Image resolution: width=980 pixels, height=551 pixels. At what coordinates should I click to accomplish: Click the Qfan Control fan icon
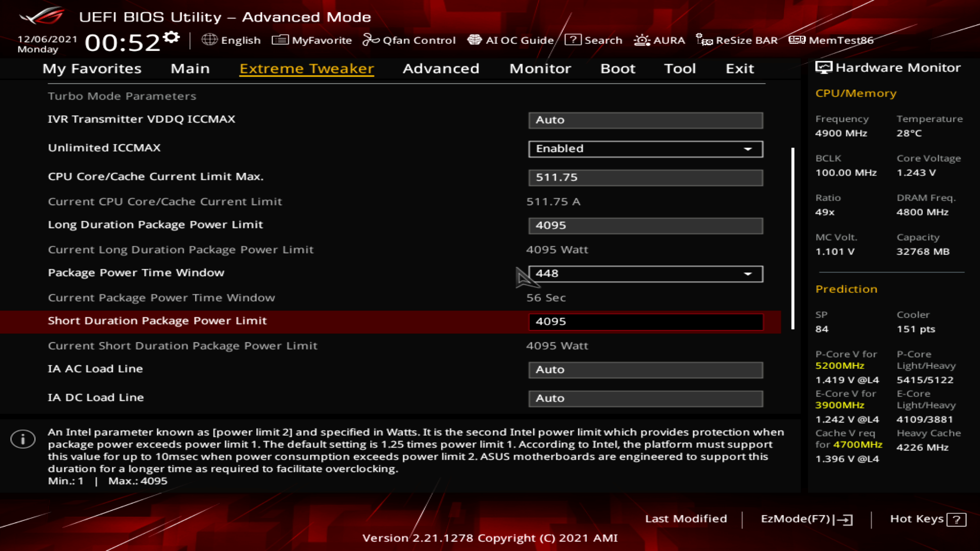371,40
